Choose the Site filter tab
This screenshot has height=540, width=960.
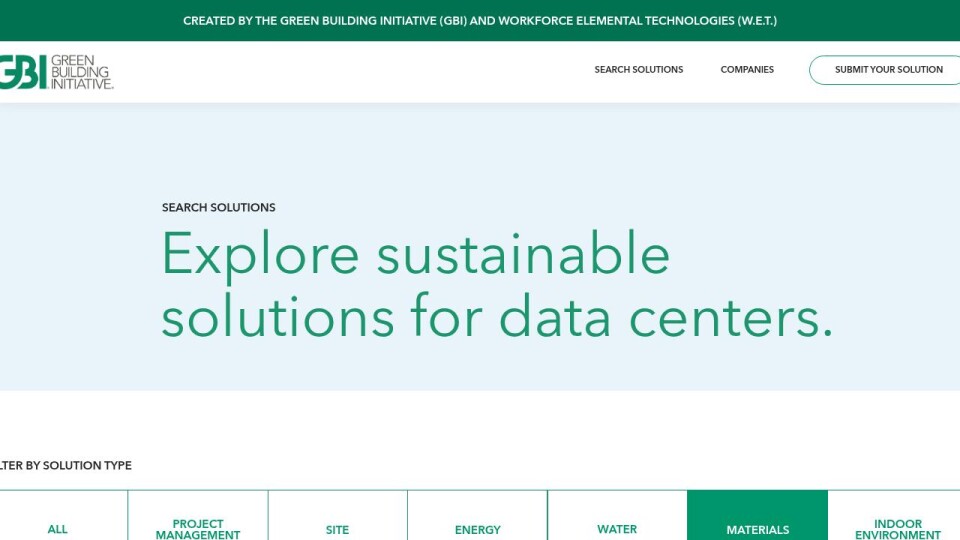[x=338, y=529]
